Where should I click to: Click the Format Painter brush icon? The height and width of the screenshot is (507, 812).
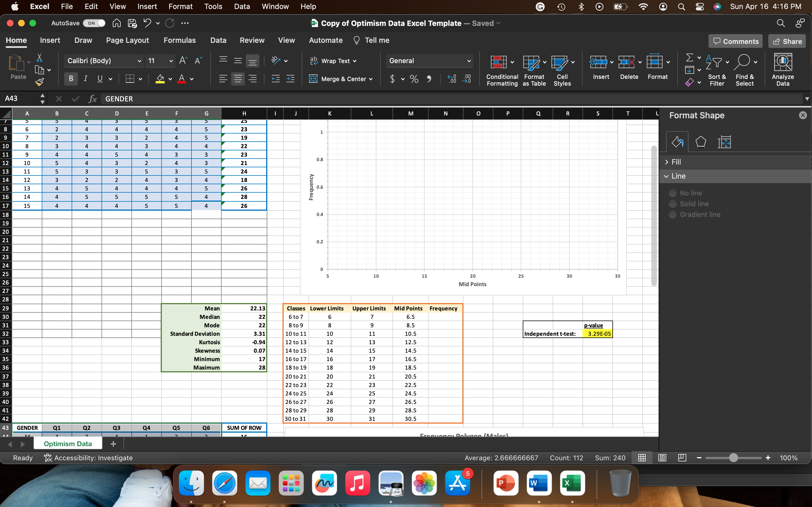tap(39, 82)
